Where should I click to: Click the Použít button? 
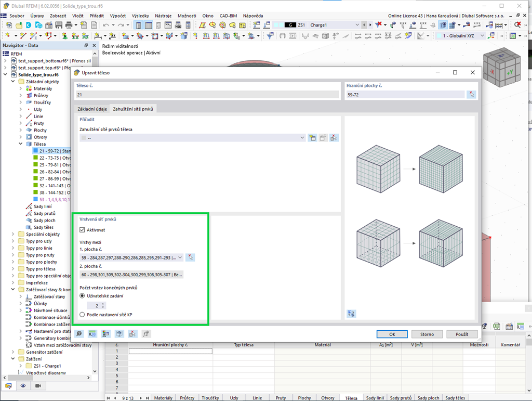click(462, 334)
